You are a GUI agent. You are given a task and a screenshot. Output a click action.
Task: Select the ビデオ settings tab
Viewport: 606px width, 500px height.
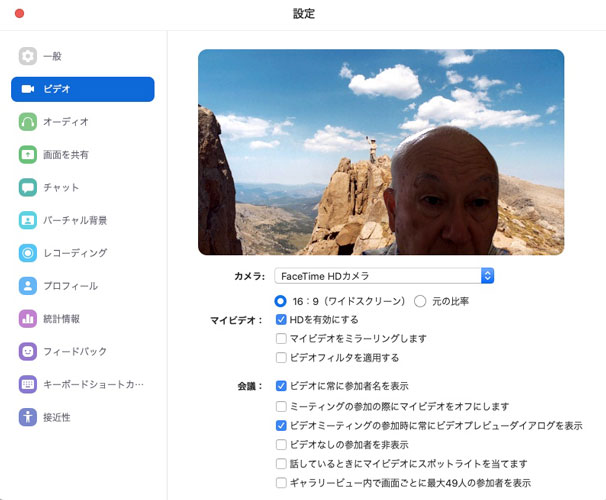pyautogui.click(x=83, y=89)
